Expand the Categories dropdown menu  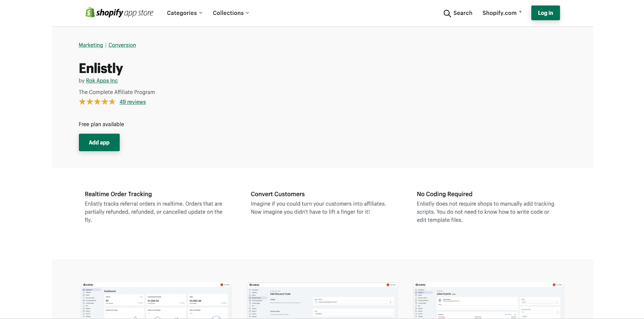[x=185, y=13]
